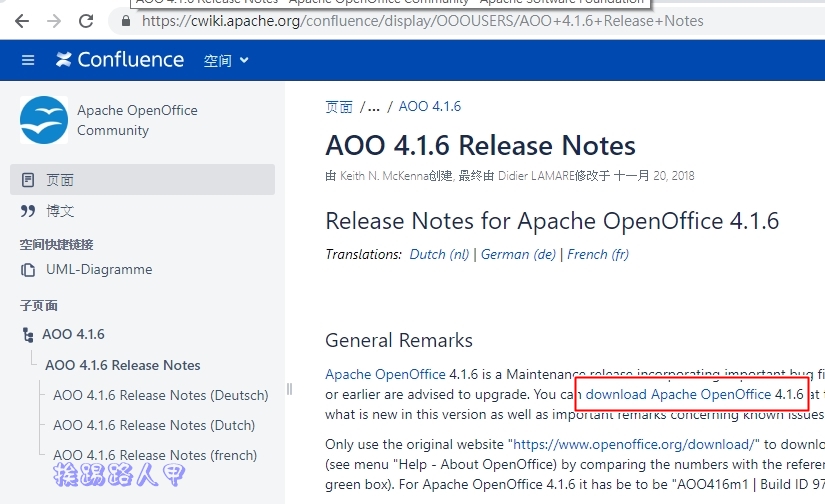825x504 pixels.
Task: Open the 空间 spaces dropdown
Action: (226, 61)
